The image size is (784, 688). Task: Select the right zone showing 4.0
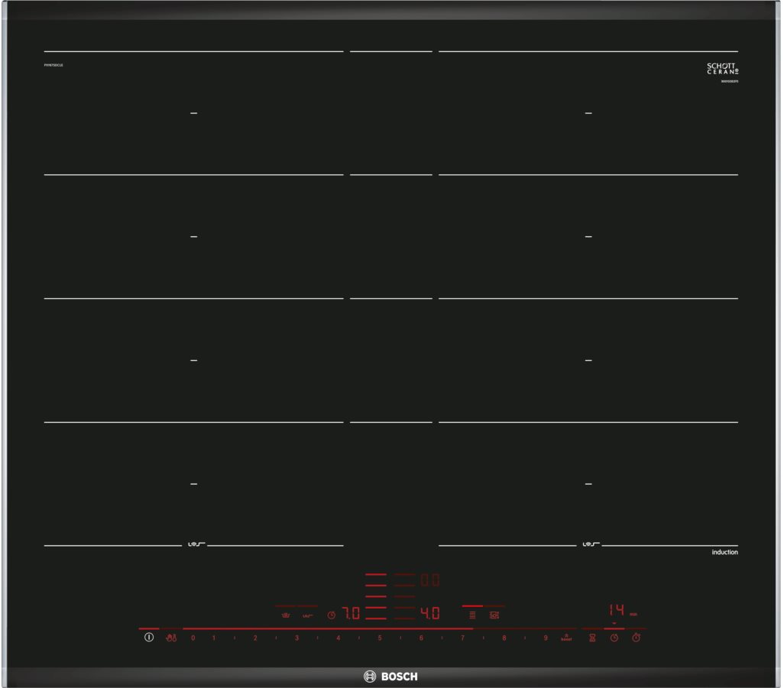(x=430, y=613)
